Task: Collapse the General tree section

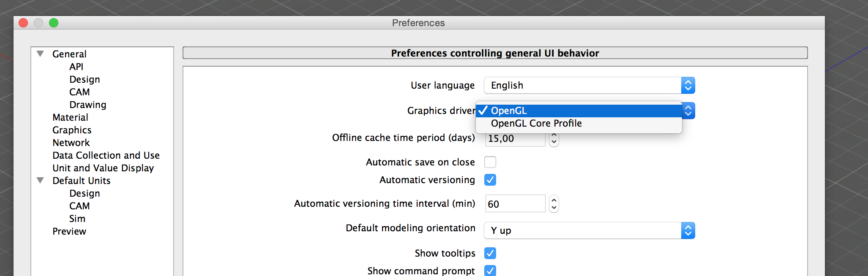Action: (40, 54)
